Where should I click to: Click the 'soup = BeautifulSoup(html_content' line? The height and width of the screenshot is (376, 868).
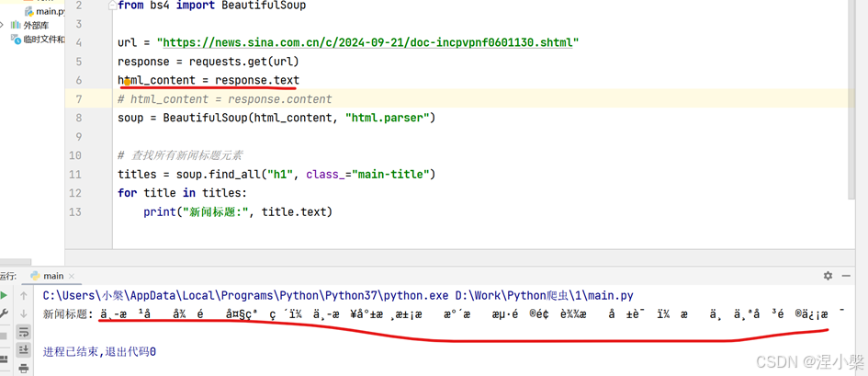276,118
